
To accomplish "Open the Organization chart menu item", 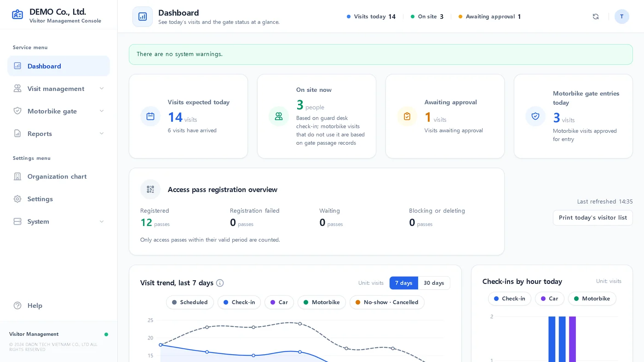I will (x=58, y=176).
